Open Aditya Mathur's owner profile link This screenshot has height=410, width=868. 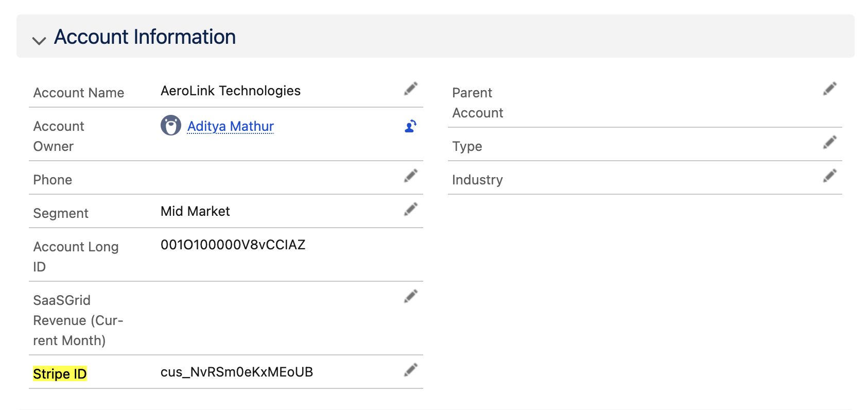pyautogui.click(x=230, y=126)
